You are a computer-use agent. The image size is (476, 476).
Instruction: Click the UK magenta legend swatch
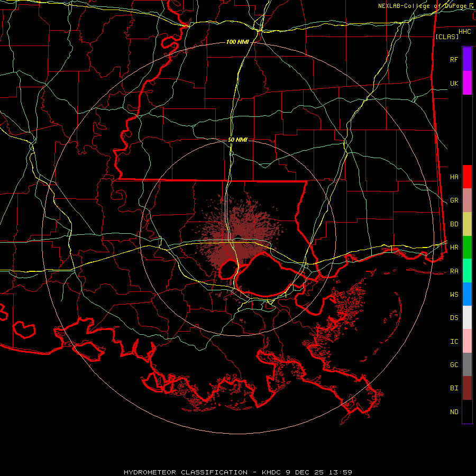coord(467,83)
